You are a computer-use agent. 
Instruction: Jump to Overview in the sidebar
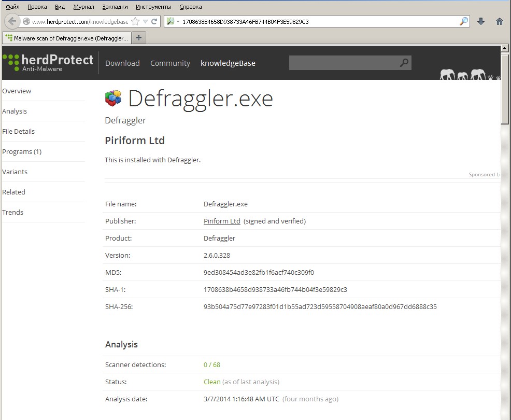point(17,91)
